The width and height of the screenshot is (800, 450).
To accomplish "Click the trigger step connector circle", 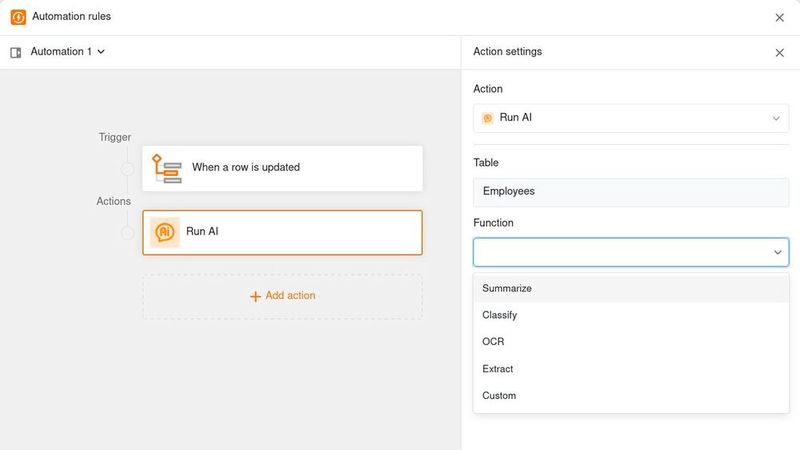I will pyautogui.click(x=127, y=169).
